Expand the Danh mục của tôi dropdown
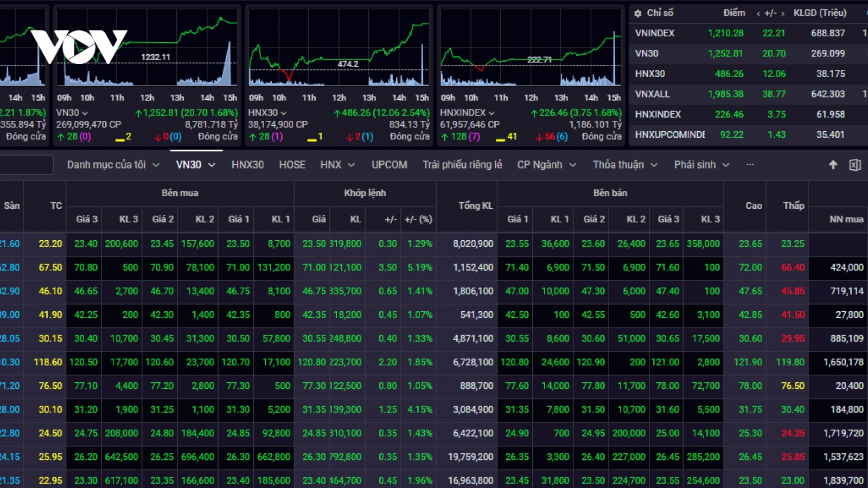The height and width of the screenshot is (488, 868). click(x=156, y=165)
